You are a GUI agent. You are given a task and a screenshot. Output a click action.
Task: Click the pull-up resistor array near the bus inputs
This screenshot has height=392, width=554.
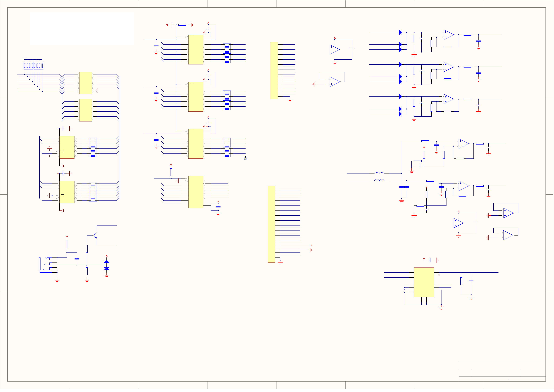point(33,66)
